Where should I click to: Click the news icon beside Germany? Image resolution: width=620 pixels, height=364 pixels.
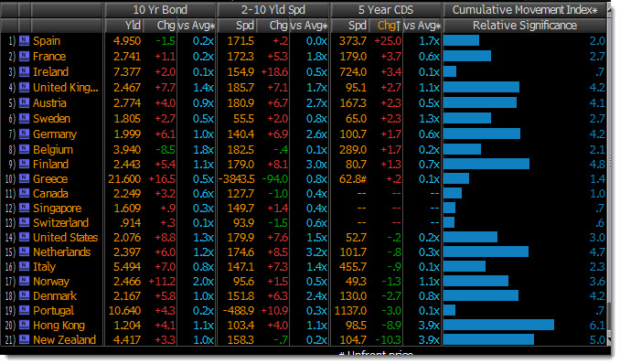coord(24,134)
